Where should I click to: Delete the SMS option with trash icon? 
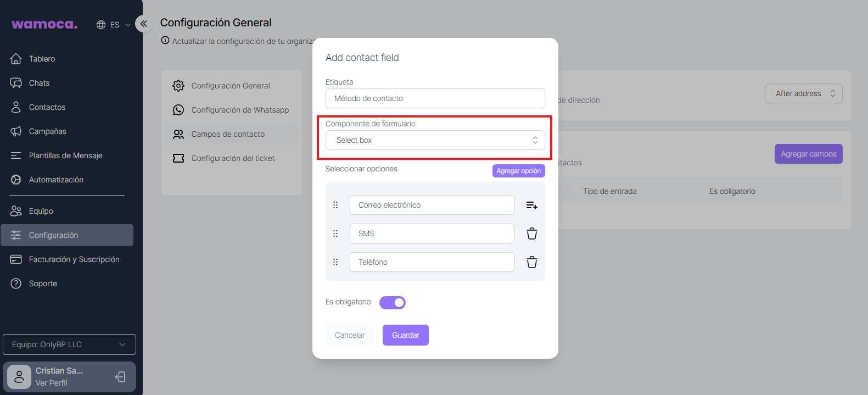tap(531, 233)
